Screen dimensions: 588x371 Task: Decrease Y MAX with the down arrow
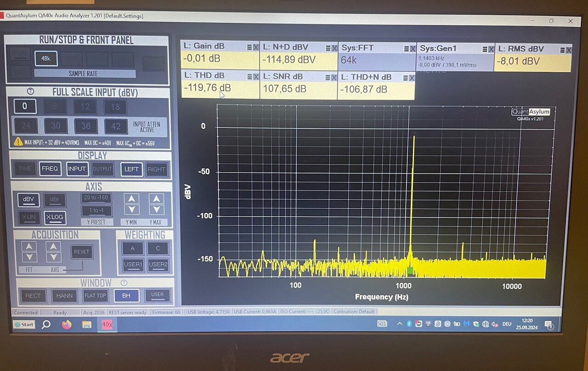[x=157, y=209]
